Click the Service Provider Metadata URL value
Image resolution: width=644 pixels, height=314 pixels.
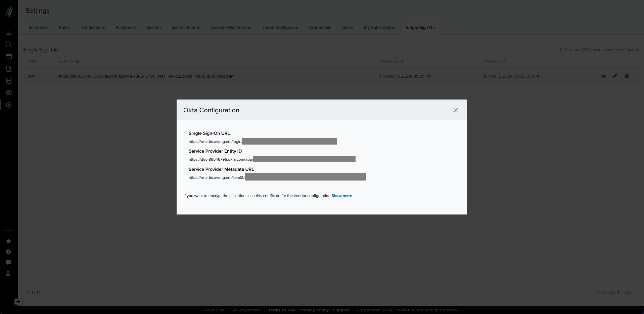point(277,177)
